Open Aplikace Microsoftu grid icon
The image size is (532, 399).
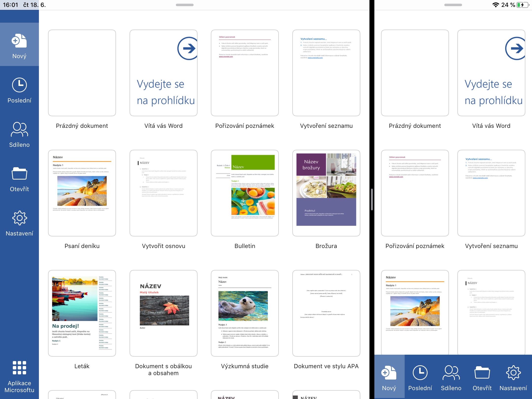[x=19, y=368]
